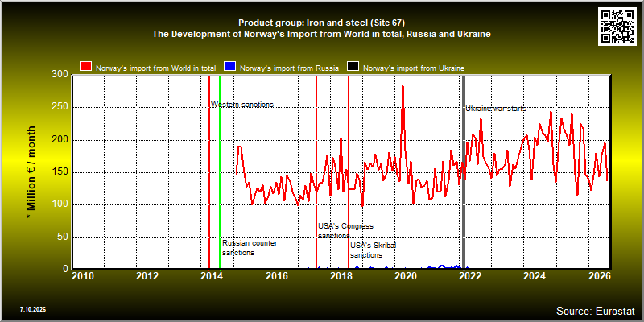Click the y-axis value 100

click(60, 205)
